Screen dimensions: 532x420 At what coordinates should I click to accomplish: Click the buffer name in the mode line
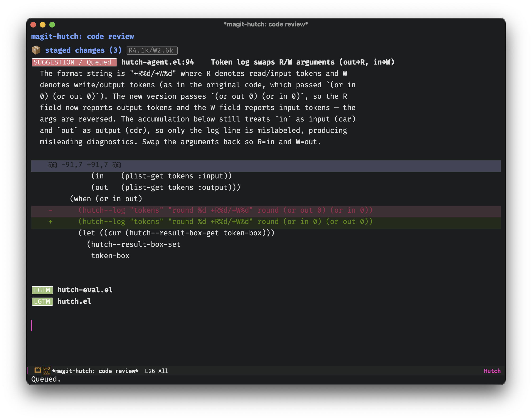95,371
